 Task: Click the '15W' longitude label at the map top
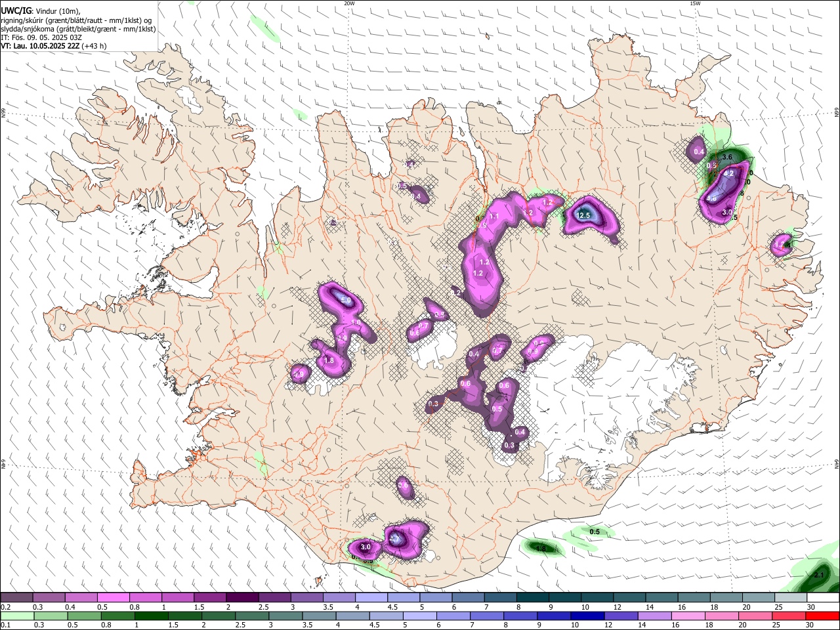point(695,3)
